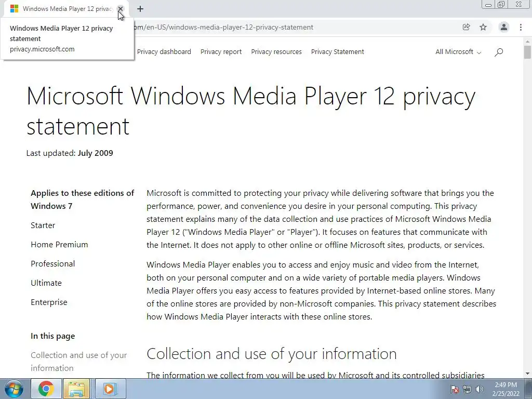Click the 'In this page' heading
This screenshot has height=399, width=532.
52,336
